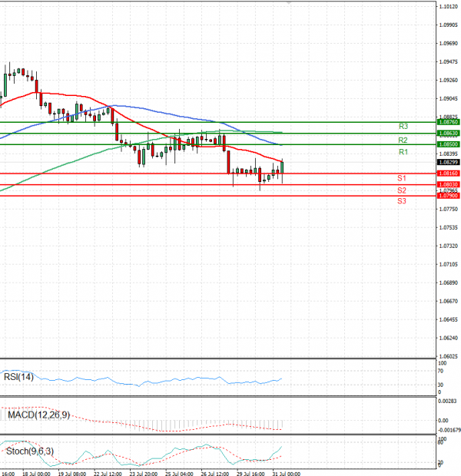The width and height of the screenshot is (461, 476).
Task: Click the 1.07320 price axis value
Action: tap(449, 246)
